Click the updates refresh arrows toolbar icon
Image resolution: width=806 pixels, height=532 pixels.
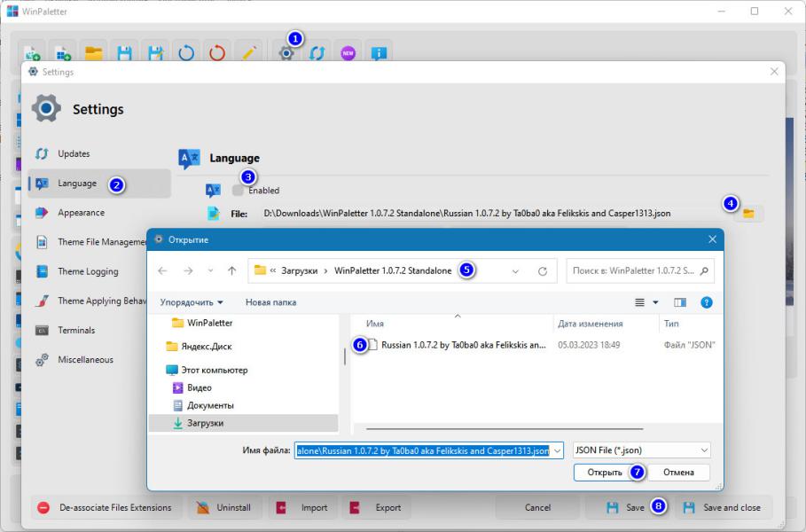point(317,53)
